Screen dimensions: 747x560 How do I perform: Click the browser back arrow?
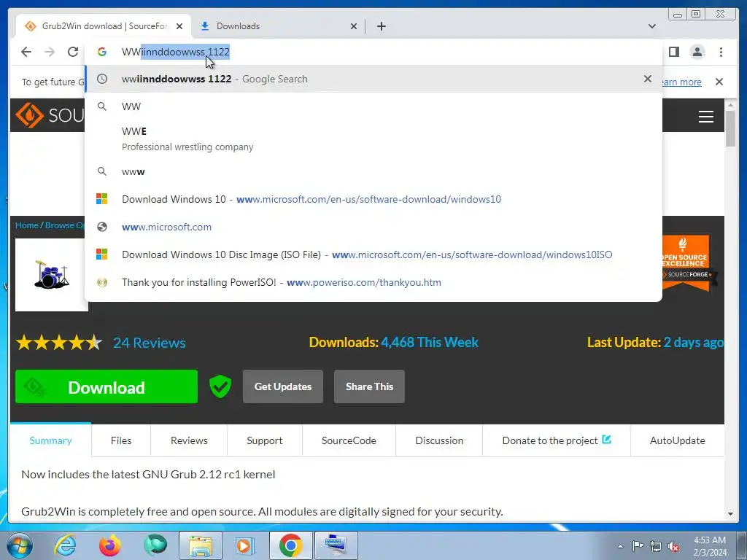[26, 52]
